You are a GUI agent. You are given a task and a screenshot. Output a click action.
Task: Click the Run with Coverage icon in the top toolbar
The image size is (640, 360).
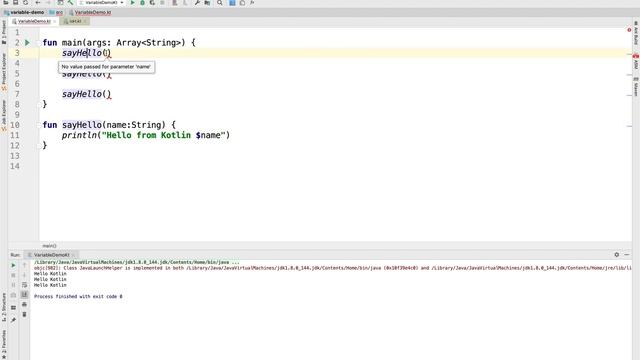tap(152, 2)
